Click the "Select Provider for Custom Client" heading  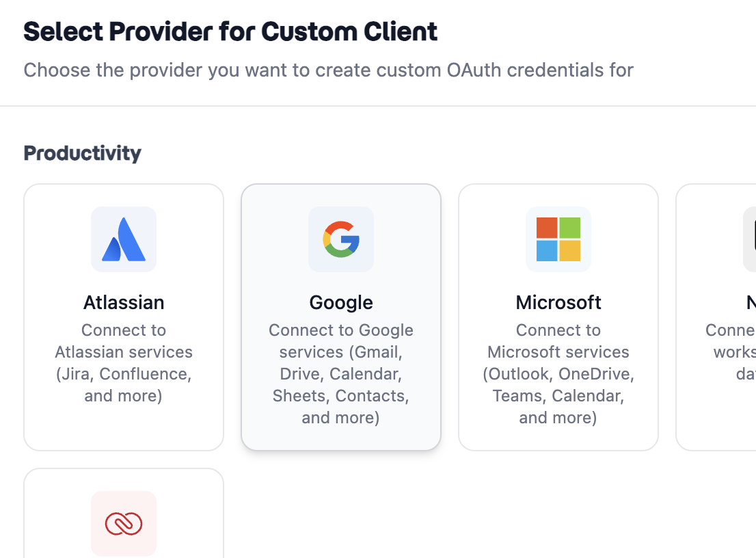(230, 31)
